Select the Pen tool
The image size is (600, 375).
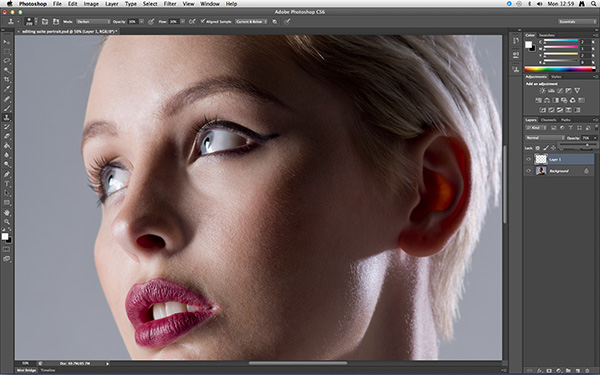point(7,174)
